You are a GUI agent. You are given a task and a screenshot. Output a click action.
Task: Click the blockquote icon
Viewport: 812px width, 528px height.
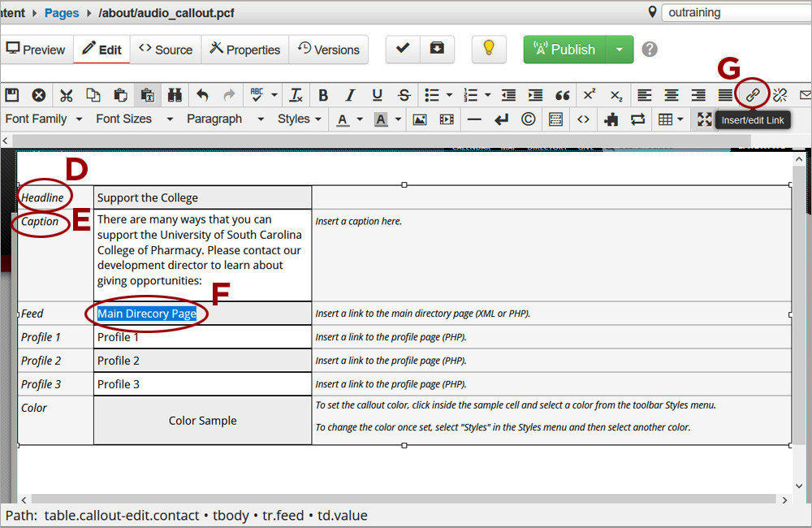[x=562, y=95]
